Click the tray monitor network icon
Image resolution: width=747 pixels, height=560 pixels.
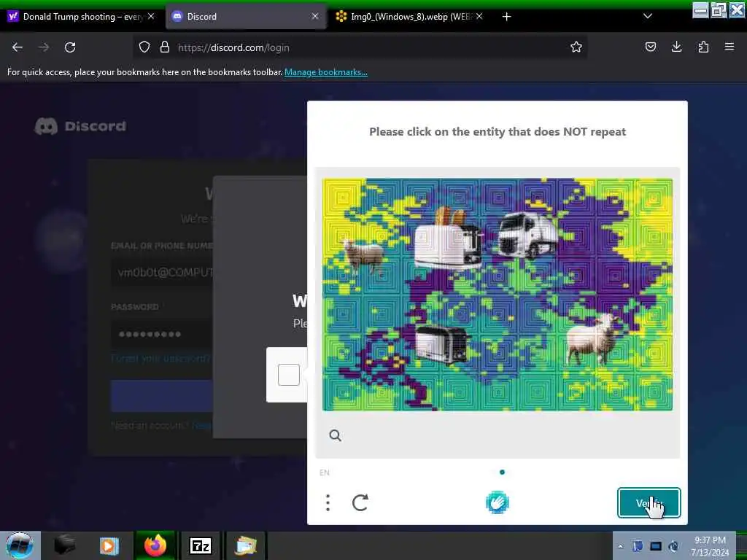656,546
